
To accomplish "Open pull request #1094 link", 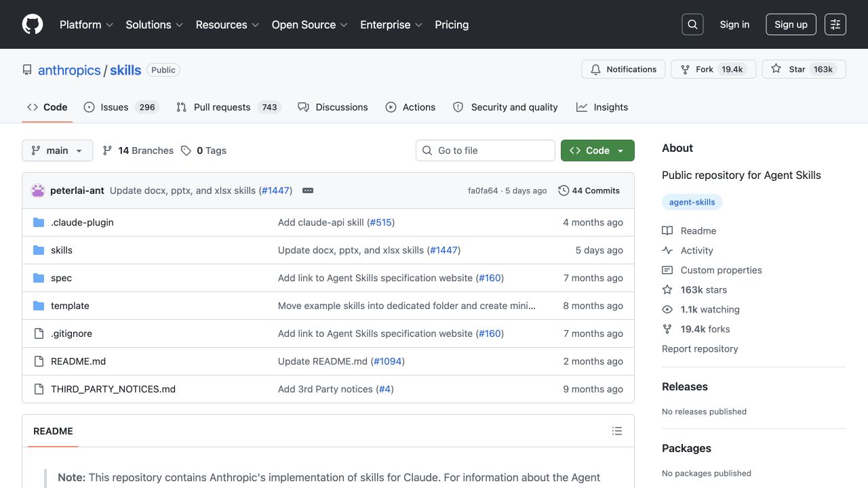I will (x=388, y=361).
